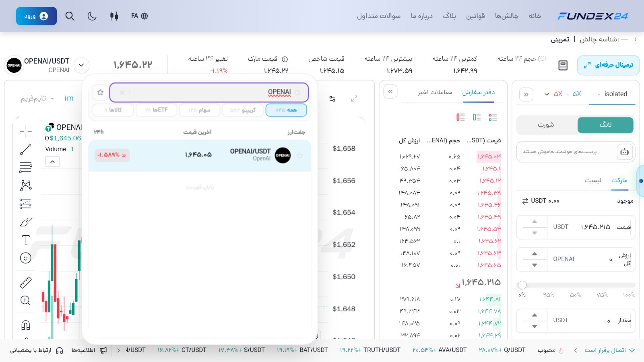Select the Text tool
This screenshot has height=362, width=644.
tap(26, 240)
